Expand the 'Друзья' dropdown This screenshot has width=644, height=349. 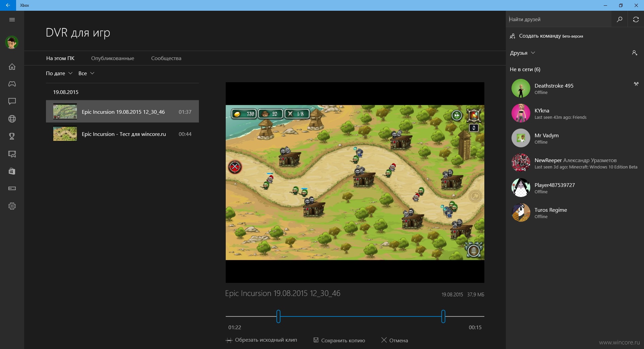[522, 53]
